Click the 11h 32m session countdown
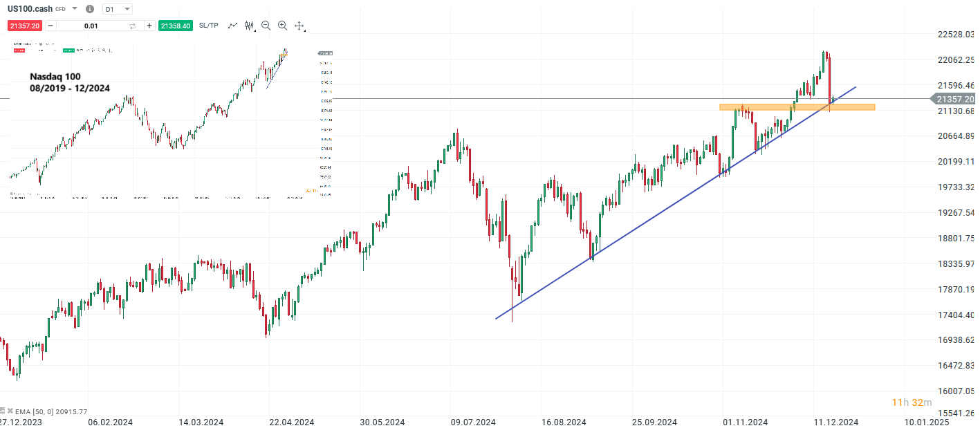This screenshot has height=437, width=980. coord(911,402)
